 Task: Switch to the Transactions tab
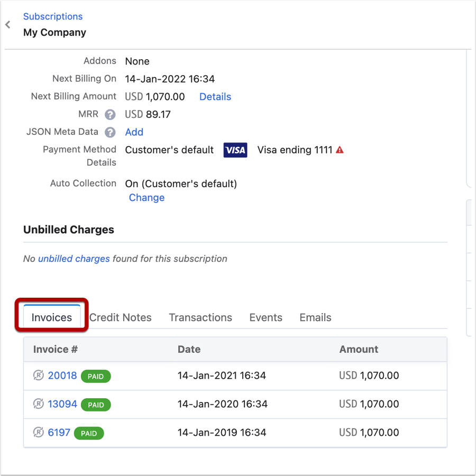[200, 317]
